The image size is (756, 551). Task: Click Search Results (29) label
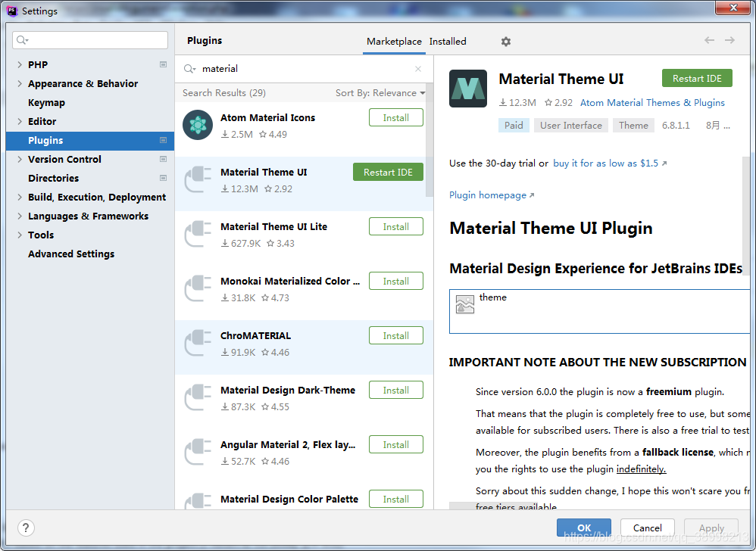[223, 93]
